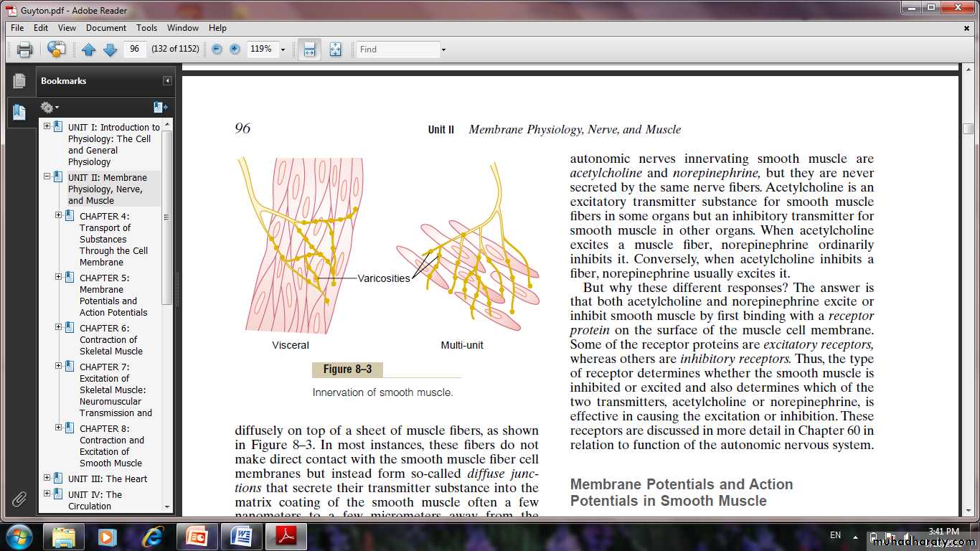Open the Find options dropdown arrow

(443, 50)
